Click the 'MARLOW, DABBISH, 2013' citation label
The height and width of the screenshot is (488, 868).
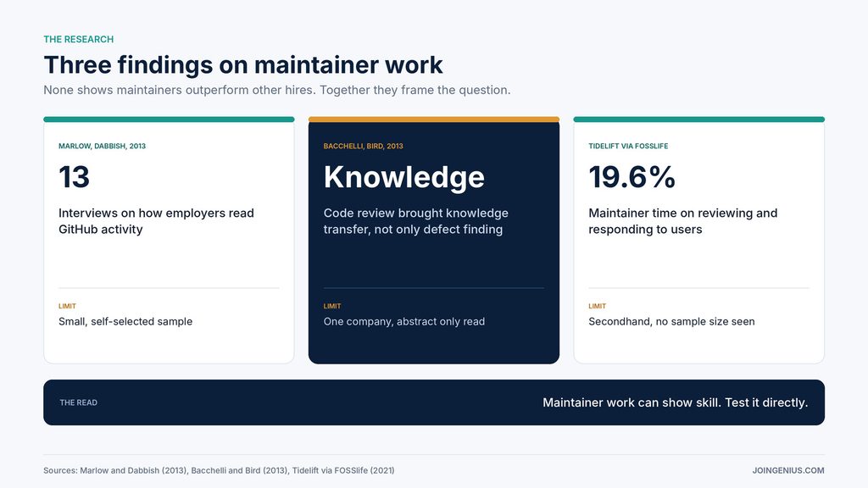102,146
